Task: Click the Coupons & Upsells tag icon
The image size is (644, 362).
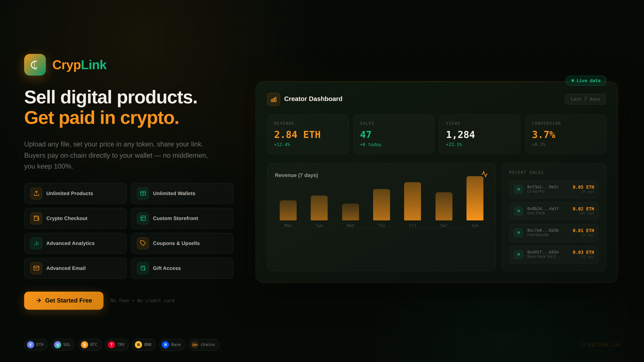Action: coord(143,243)
